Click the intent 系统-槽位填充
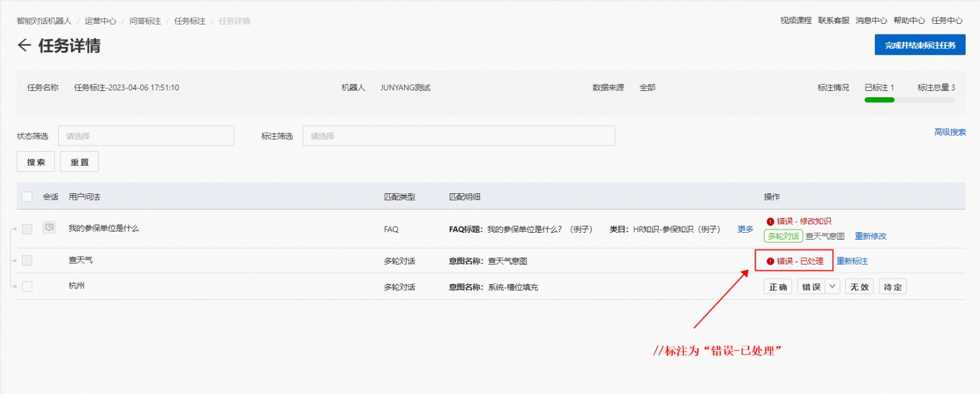 [513, 287]
